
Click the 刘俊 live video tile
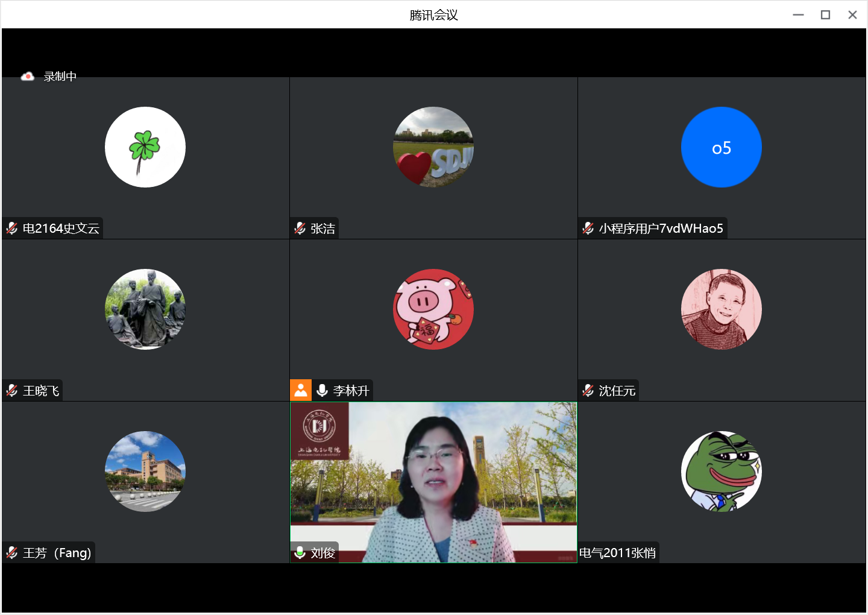pyautogui.click(x=433, y=470)
